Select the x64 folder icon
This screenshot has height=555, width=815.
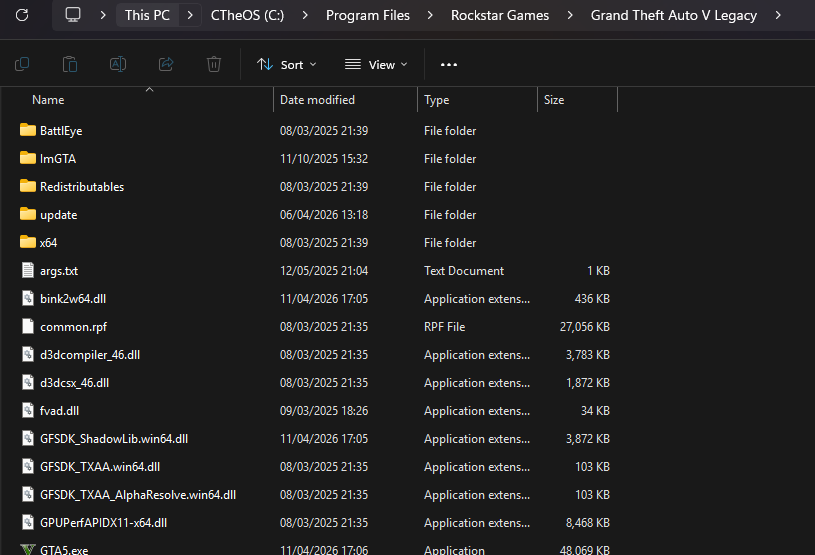(28, 242)
